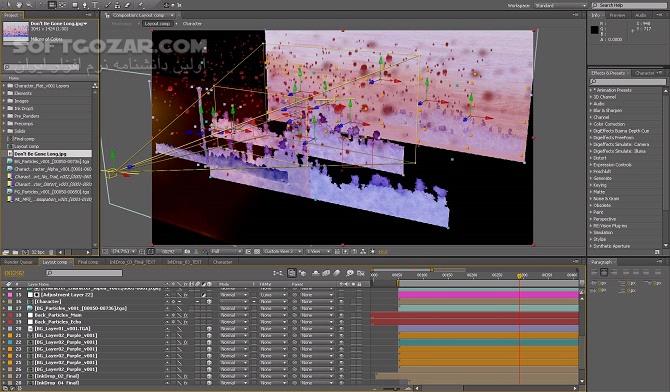Click pink label color of Adjustment Layer 22

(10, 295)
